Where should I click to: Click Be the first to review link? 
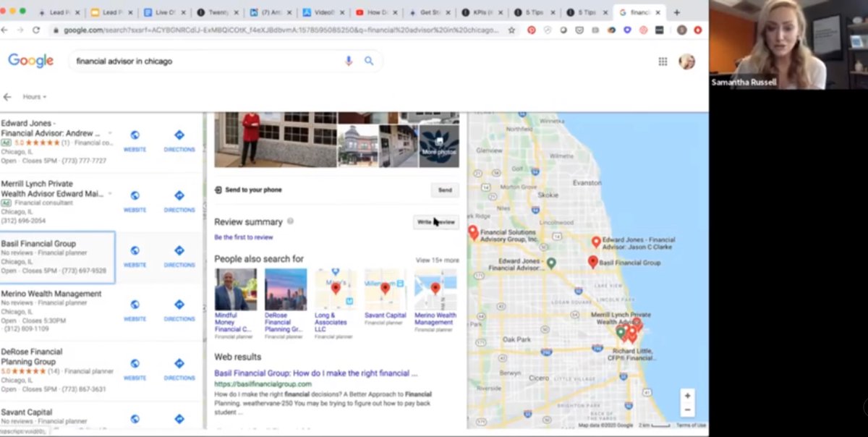244,237
